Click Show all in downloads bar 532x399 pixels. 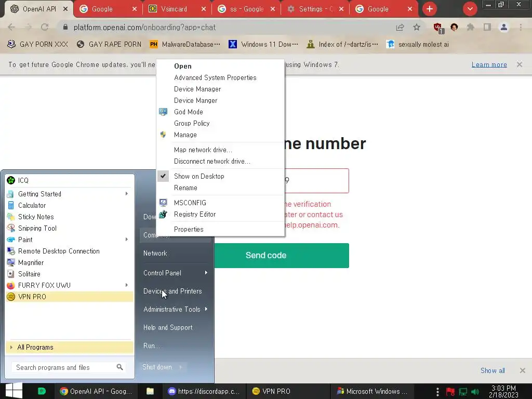493,370
